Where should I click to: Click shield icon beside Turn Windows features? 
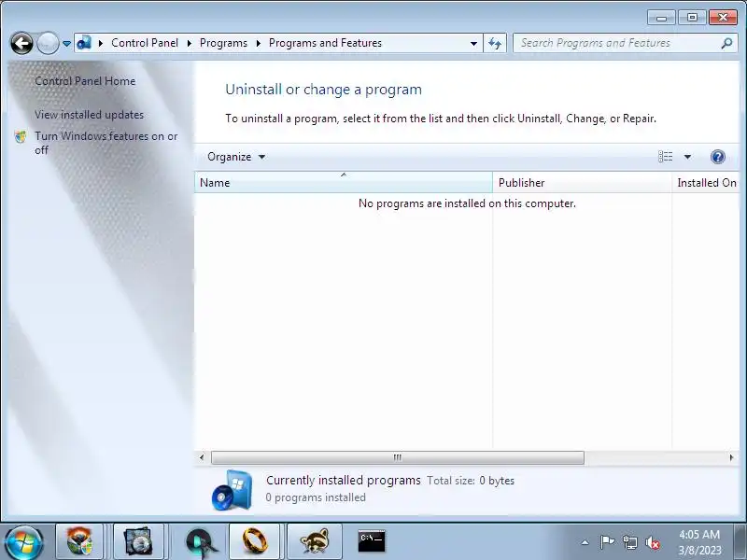21,136
